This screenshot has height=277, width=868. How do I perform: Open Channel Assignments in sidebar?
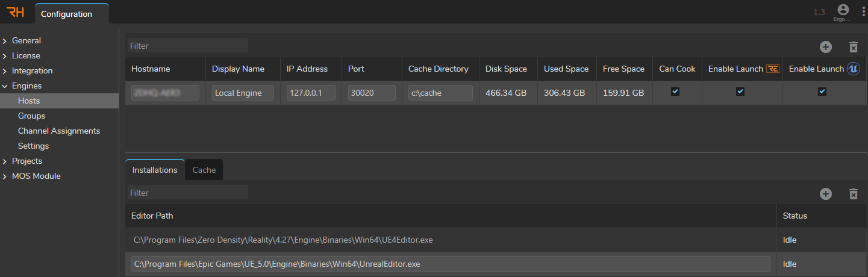[59, 131]
